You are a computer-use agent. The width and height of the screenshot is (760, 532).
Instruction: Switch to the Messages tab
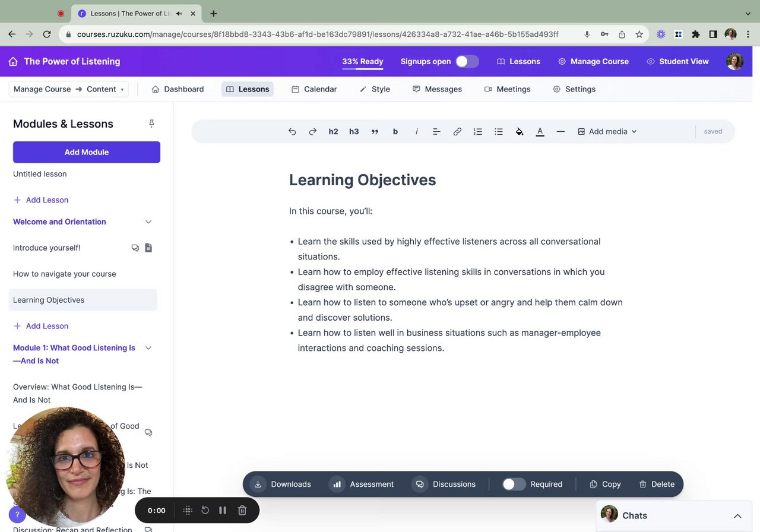pyautogui.click(x=437, y=89)
